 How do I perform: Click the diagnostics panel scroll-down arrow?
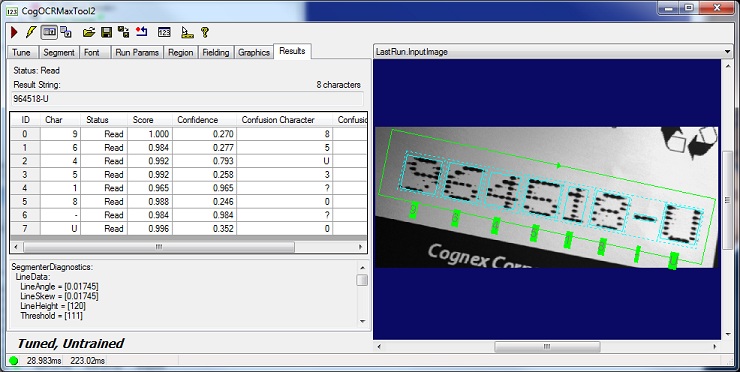tap(362, 321)
